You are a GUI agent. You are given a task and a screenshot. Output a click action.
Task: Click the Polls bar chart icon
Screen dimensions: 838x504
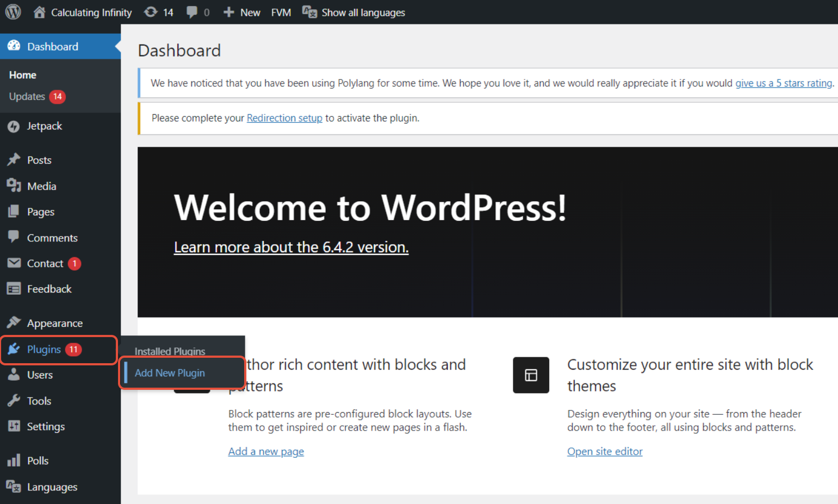14,461
